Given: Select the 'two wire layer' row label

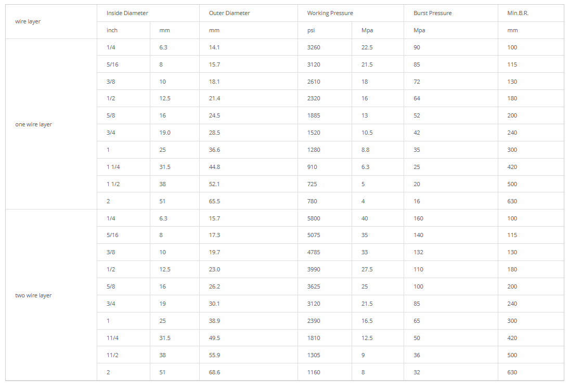Looking at the screenshot, I should click(34, 295).
